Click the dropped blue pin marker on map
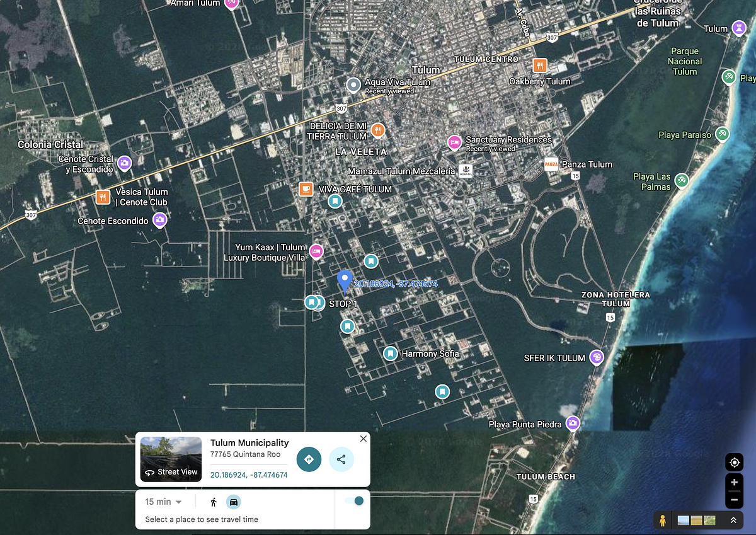 click(x=344, y=280)
